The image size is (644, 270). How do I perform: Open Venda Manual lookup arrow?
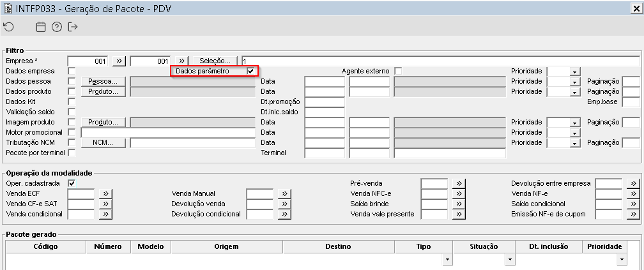pos(284,193)
